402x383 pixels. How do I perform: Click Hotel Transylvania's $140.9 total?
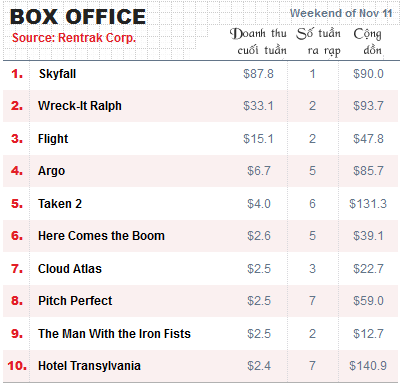click(x=368, y=366)
